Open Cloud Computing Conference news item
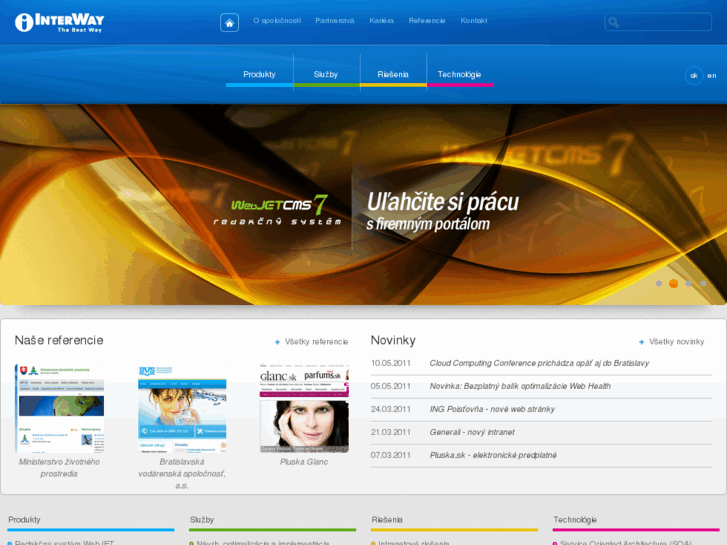This screenshot has width=727, height=545. click(x=539, y=363)
